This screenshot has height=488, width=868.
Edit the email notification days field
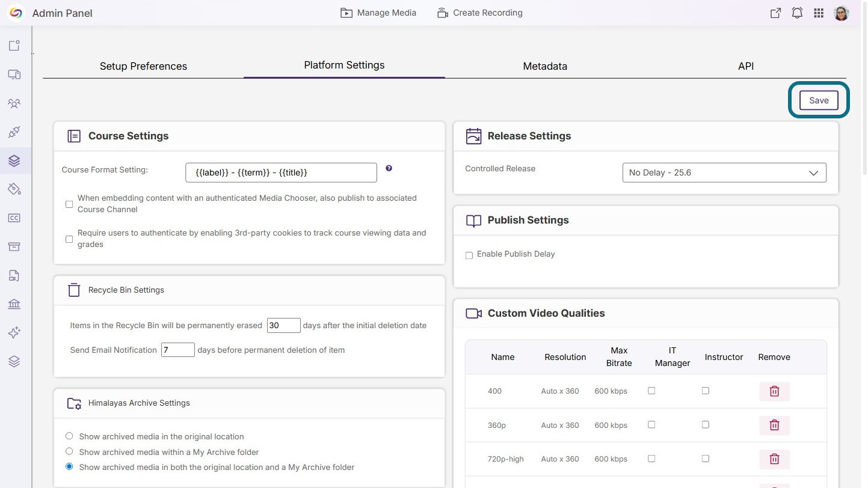[178, 350]
